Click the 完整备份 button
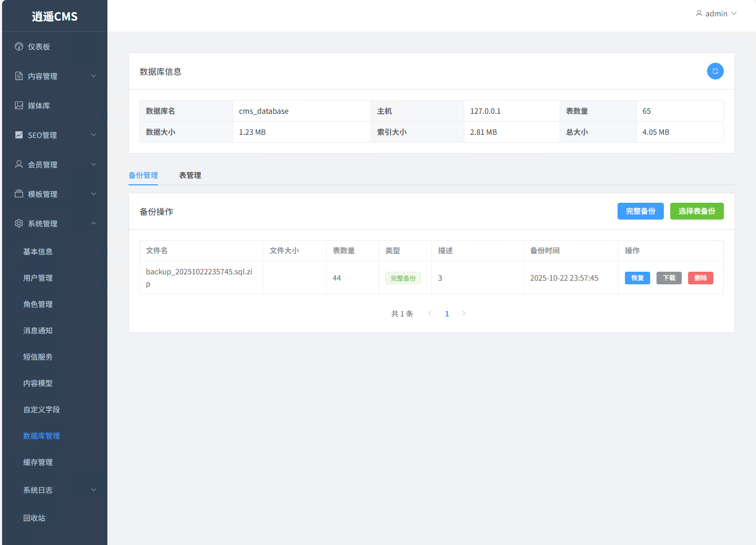This screenshot has width=756, height=545. pos(640,211)
